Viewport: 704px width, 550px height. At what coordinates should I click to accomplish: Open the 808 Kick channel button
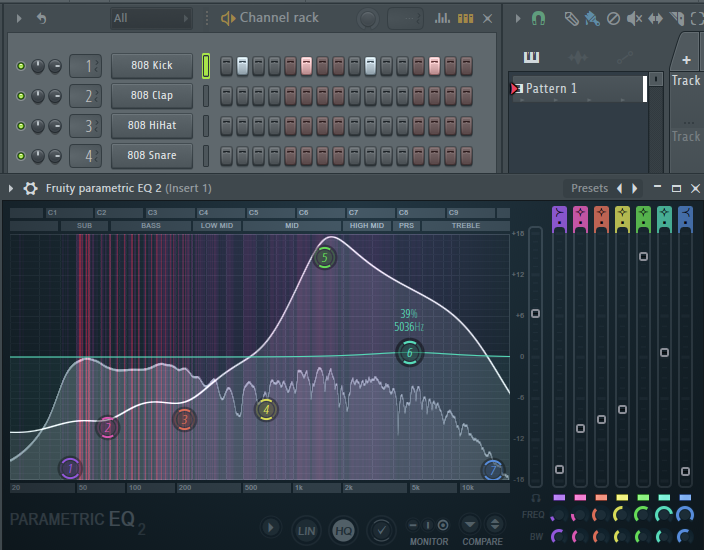(x=152, y=66)
